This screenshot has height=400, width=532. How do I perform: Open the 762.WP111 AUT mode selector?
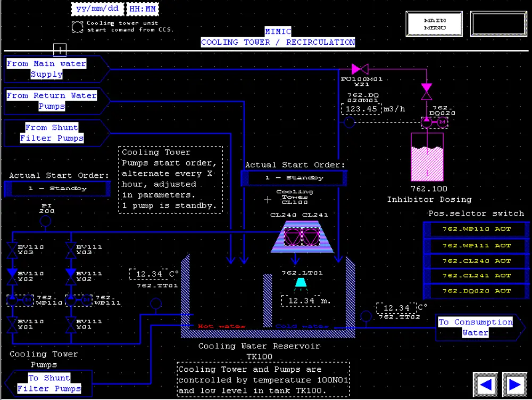coord(476,246)
